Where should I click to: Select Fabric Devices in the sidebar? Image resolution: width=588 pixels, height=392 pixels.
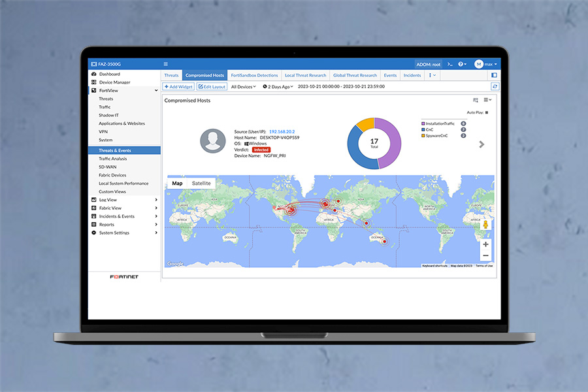tap(112, 175)
